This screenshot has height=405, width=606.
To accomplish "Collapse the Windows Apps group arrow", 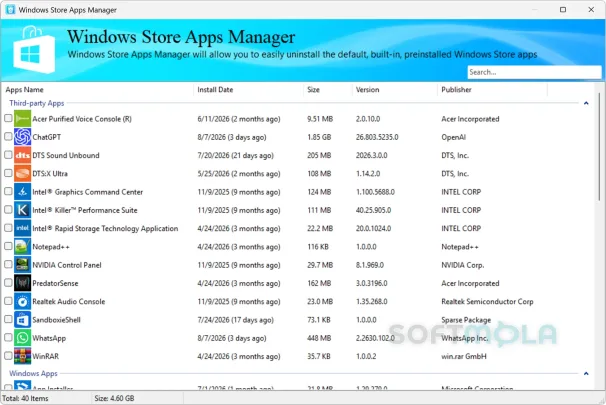I will 586,373.
